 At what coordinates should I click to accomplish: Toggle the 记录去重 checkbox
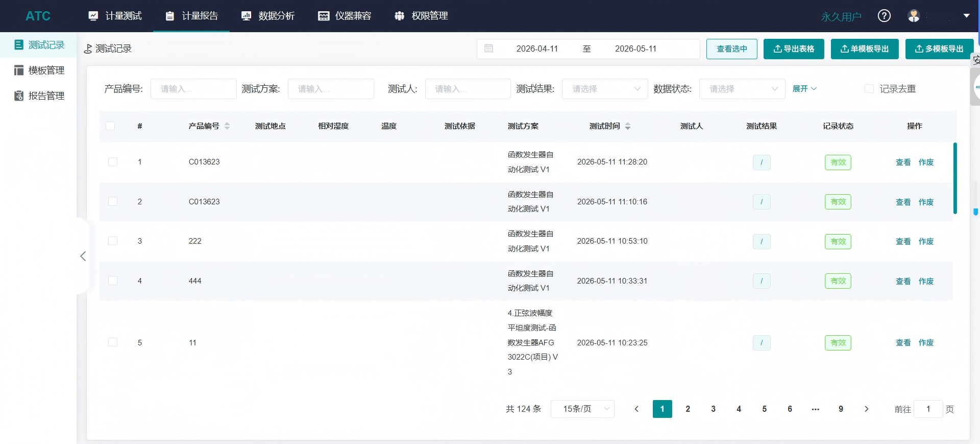click(869, 89)
